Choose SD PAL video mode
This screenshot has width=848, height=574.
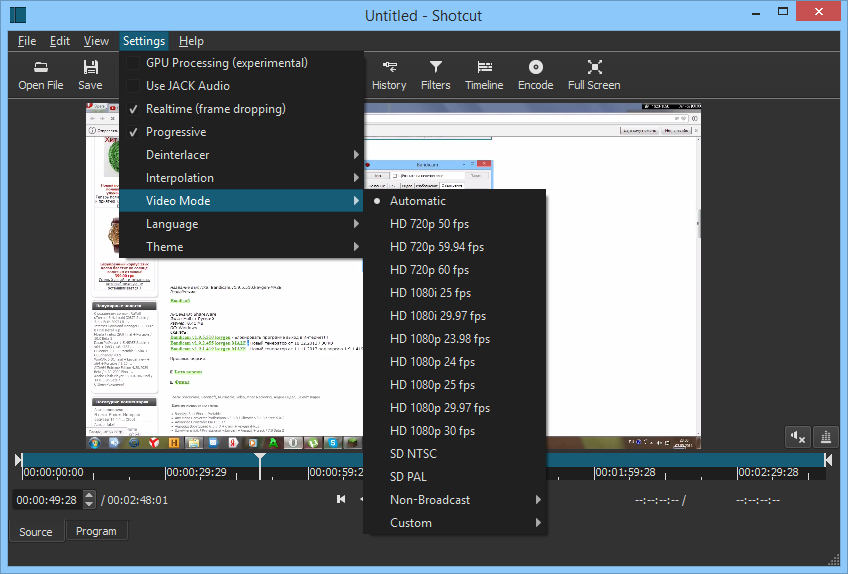click(455, 477)
